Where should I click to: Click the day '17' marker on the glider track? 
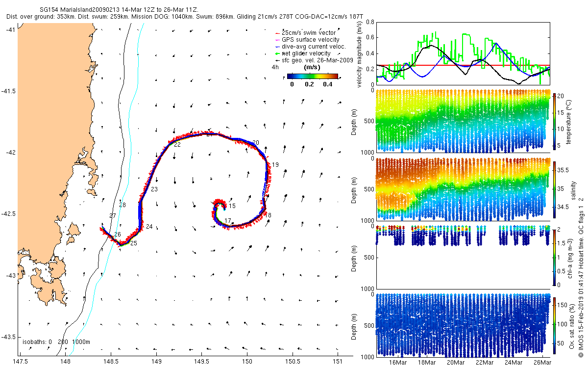[227, 221]
